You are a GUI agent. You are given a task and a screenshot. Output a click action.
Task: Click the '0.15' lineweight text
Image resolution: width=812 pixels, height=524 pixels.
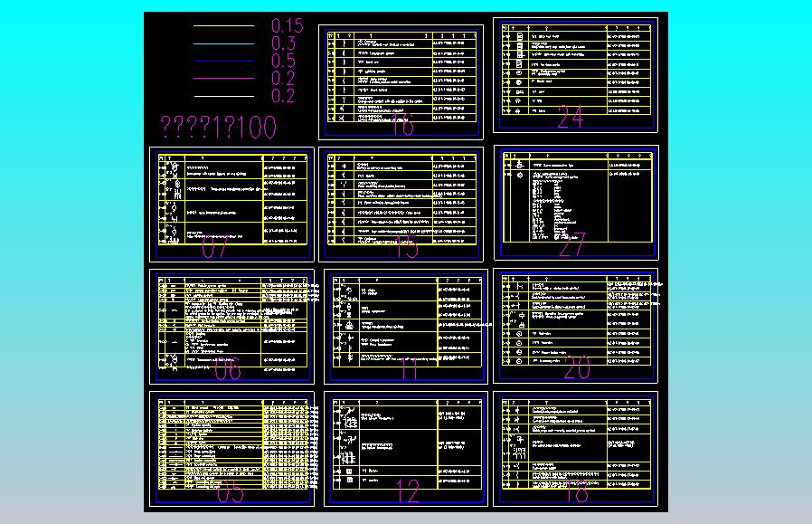(x=287, y=26)
